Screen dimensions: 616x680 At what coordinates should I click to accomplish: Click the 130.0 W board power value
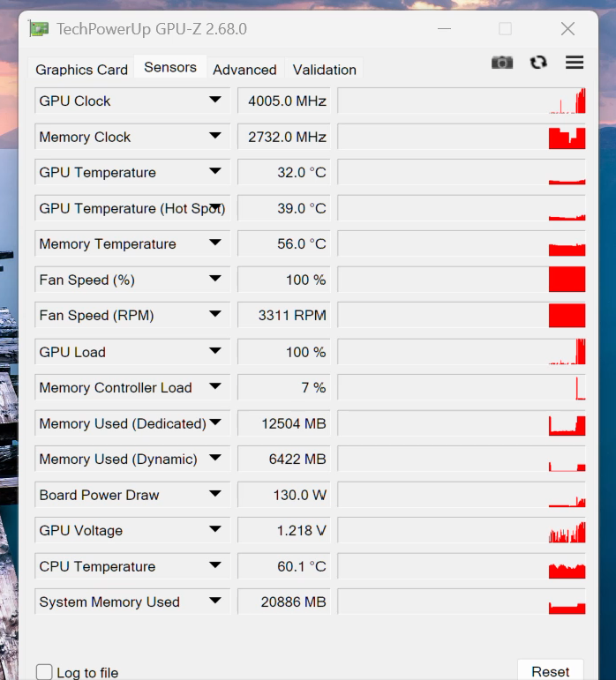(284, 495)
